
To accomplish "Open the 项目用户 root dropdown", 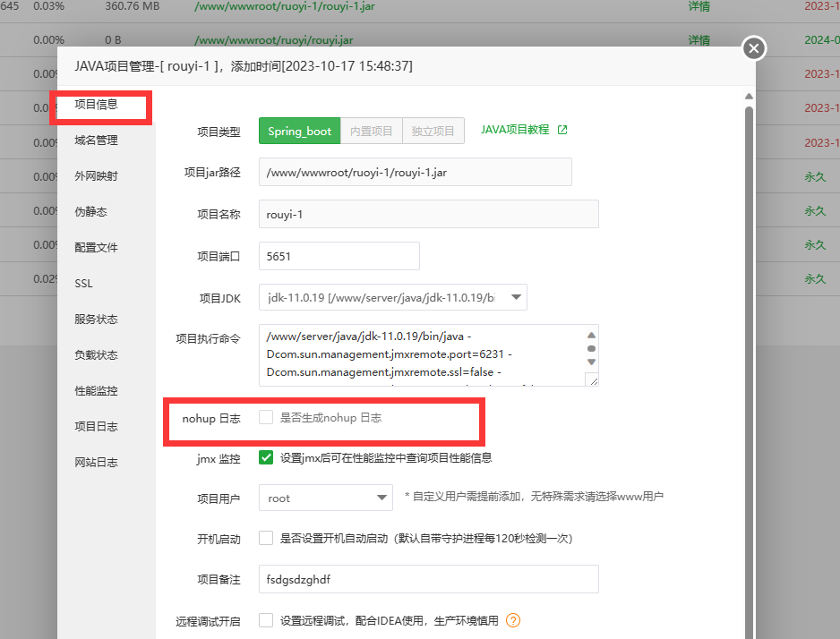I will 326,498.
